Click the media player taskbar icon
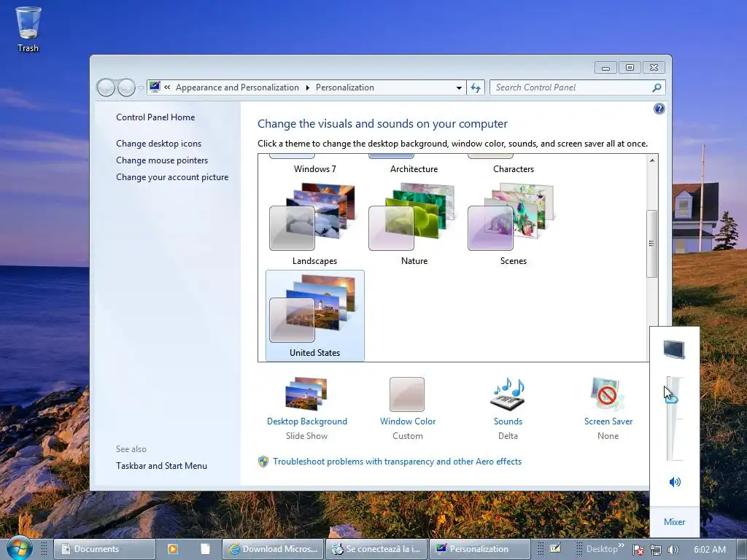The image size is (747, 560). (x=172, y=549)
